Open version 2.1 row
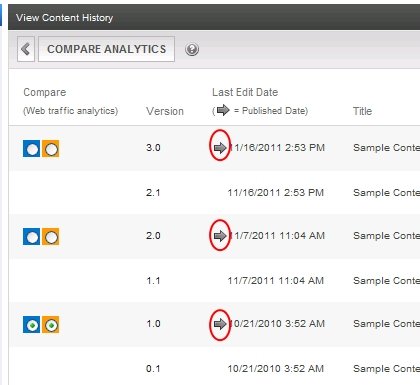This screenshot has width=420, height=385. point(214,193)
